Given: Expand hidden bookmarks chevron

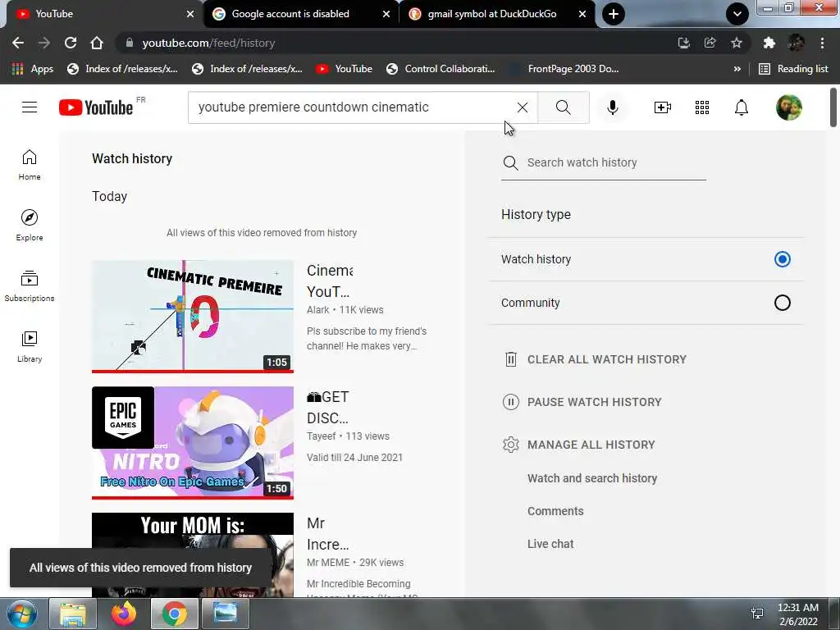Looking at the screenshot, I should coord(737,69).
